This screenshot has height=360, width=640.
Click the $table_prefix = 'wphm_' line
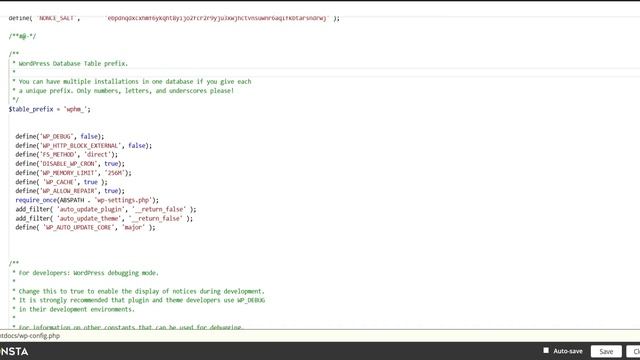point(49,109)
